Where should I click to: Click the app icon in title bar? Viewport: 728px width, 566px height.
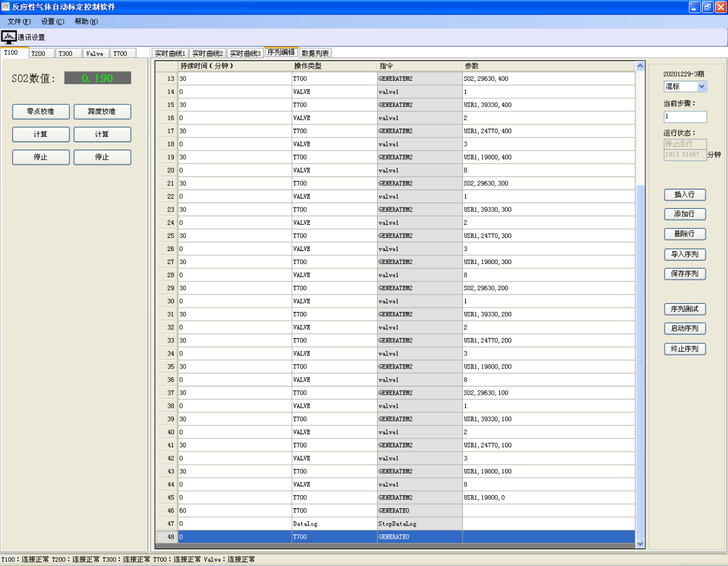(6, 7)
